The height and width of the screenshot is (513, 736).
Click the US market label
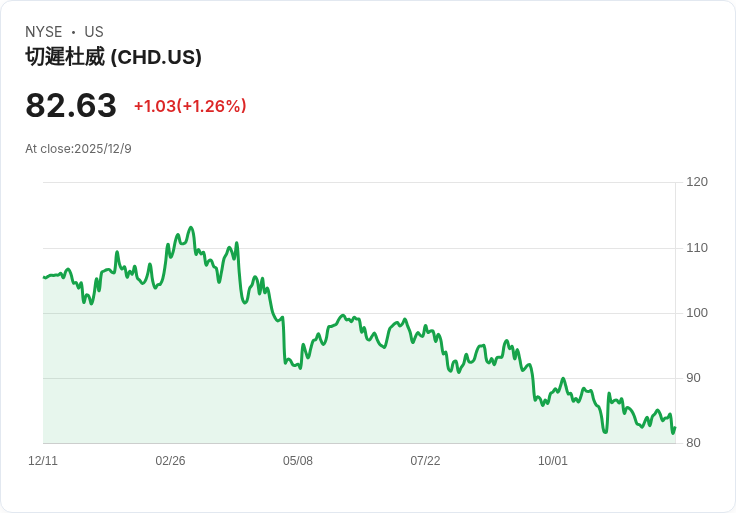point(94,32)
